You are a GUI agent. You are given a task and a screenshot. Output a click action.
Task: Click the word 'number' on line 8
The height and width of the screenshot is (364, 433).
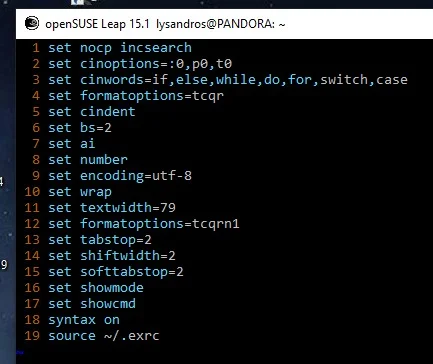(104, 160)
